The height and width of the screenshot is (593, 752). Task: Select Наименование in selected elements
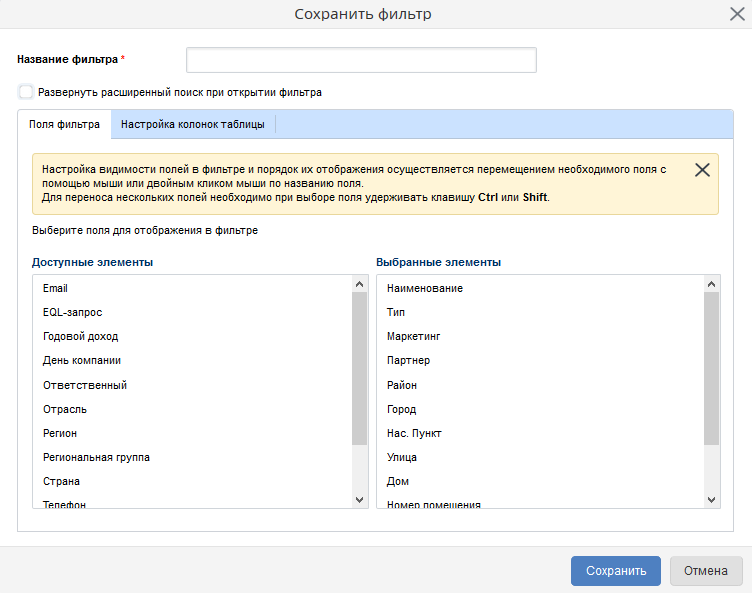[425, 288]
